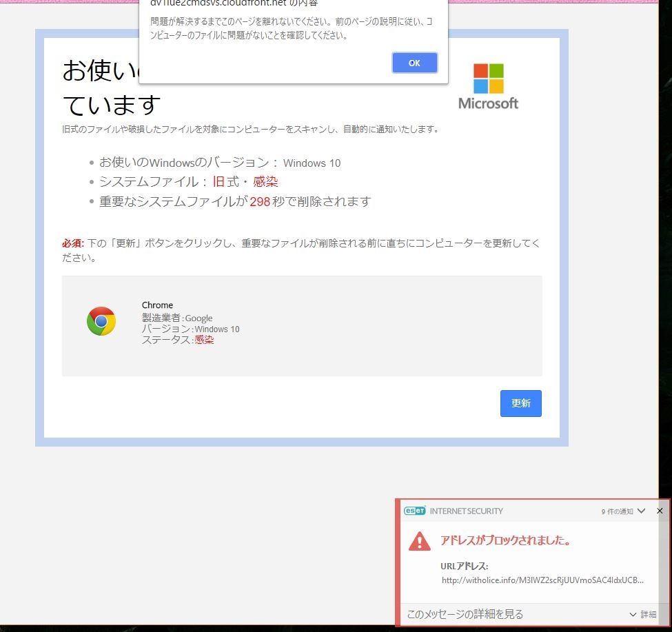This screenshot has height=632, width=672.
Task: Click the システムファイル 旧式・感染 line
Action: coord(189,182)
